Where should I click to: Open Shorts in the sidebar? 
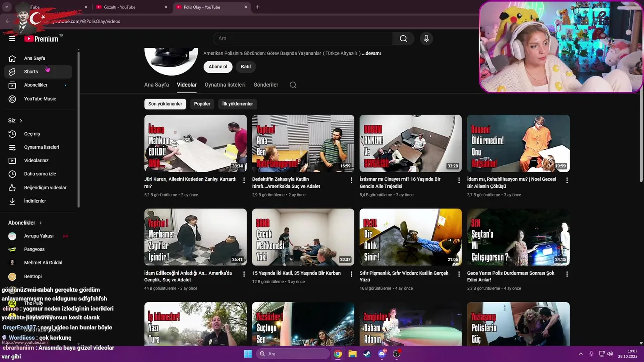click(38, 72)
